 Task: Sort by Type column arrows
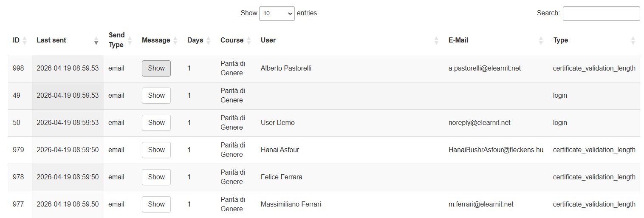(x=633, y=40)
